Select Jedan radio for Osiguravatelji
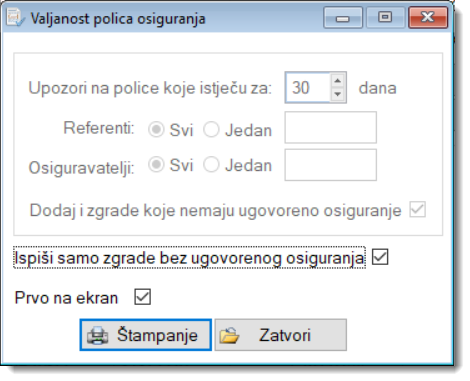This screenshot has height=381, width=470. 211,165
